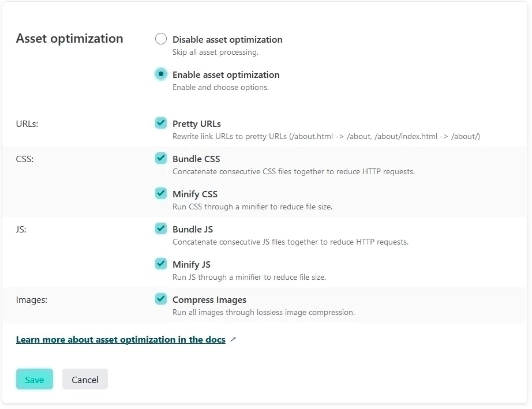Image resolution: width=532 pixels, height=409 pixels.
Task: Click the CSS: section label
Action: (x=25, y=159)
